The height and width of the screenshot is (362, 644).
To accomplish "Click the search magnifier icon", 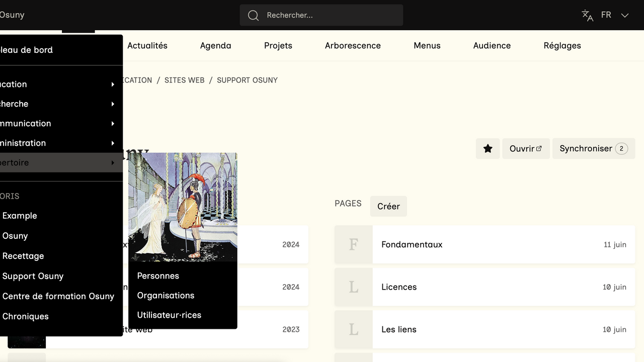I will click(x=253, y=16).
